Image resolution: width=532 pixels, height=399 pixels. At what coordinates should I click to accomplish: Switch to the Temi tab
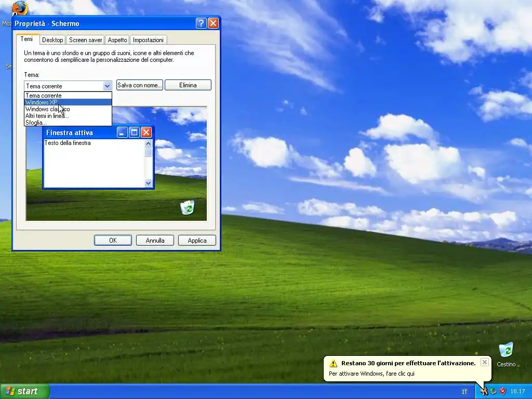(x=27, y=39)
